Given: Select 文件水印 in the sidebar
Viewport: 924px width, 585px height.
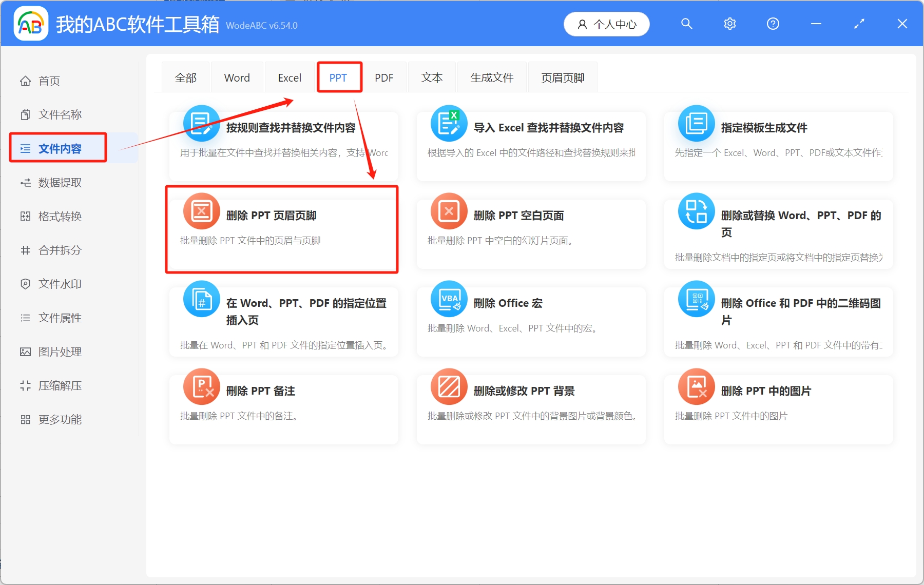Looking at the screenshot, I should [60, 284].
